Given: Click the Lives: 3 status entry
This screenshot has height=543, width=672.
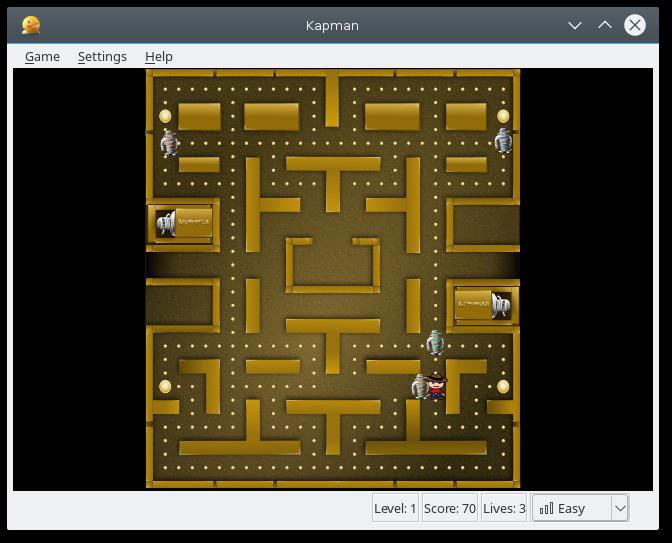Looking at the screenshot, I should (504, 508).
